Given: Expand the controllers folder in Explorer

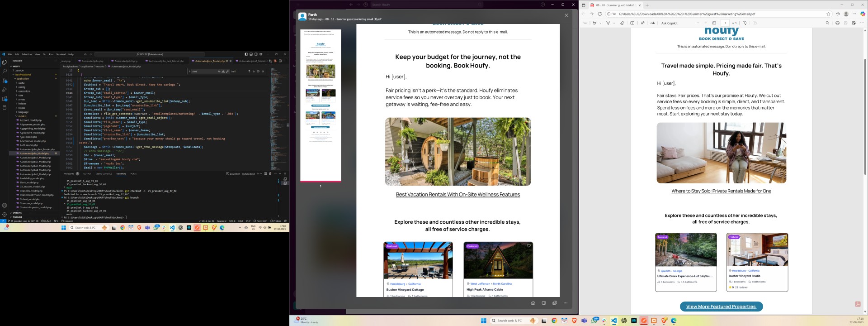Looking at the screenshot, I should pos(24,91).
